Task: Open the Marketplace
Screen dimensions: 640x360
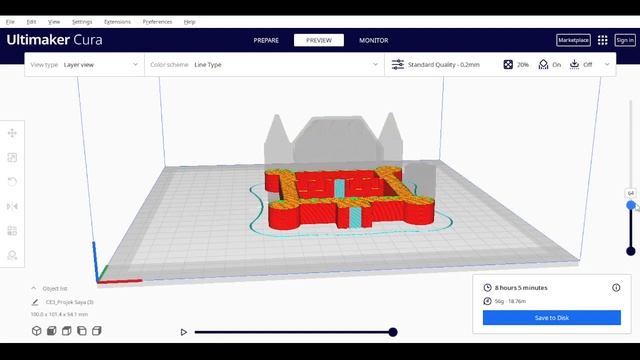Action: pyautogui.click(x=573, y=40)
